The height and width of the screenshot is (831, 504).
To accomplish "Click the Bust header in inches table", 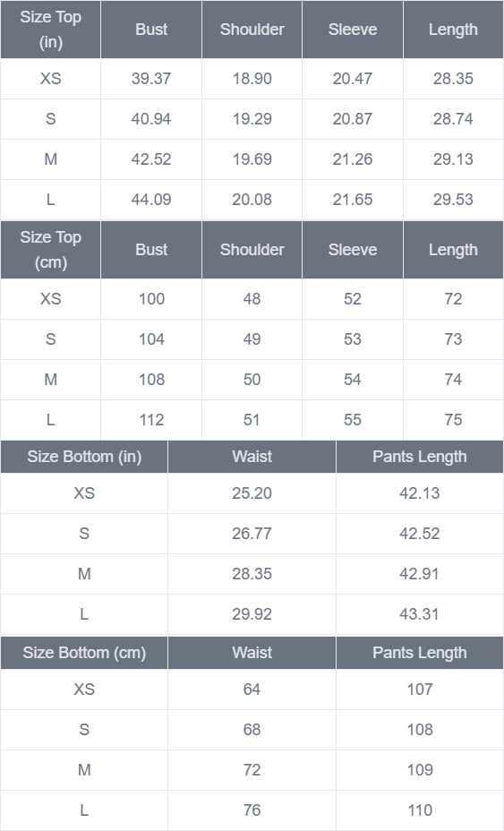I will (x=151, y=30).
